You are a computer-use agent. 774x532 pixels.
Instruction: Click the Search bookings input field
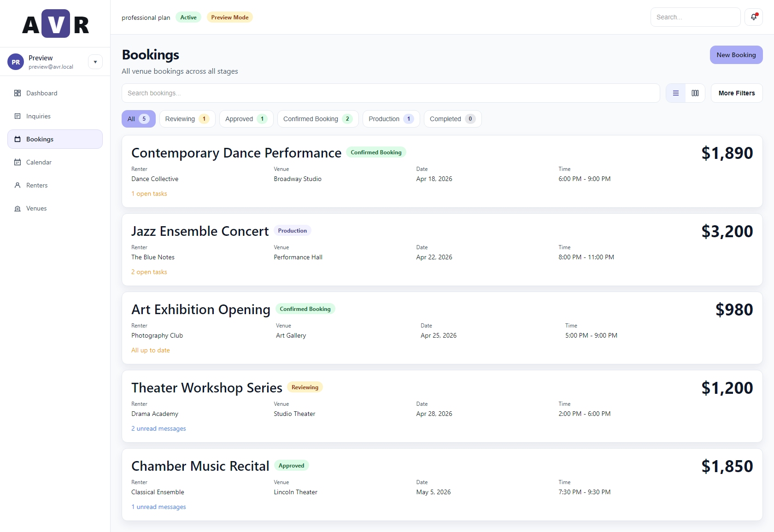pos(390,93)
